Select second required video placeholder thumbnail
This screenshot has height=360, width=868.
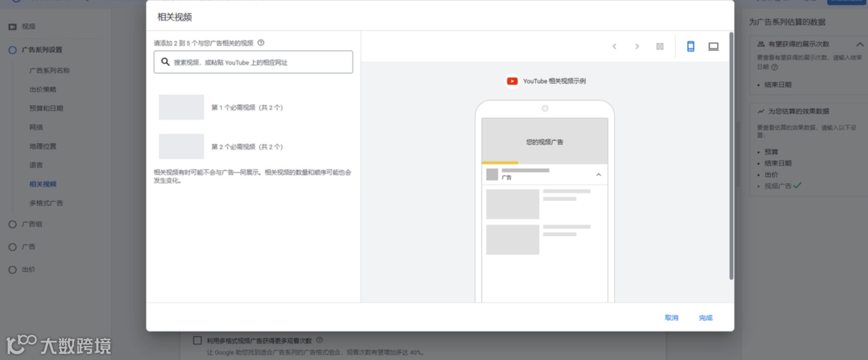click(x=181, y=146)
